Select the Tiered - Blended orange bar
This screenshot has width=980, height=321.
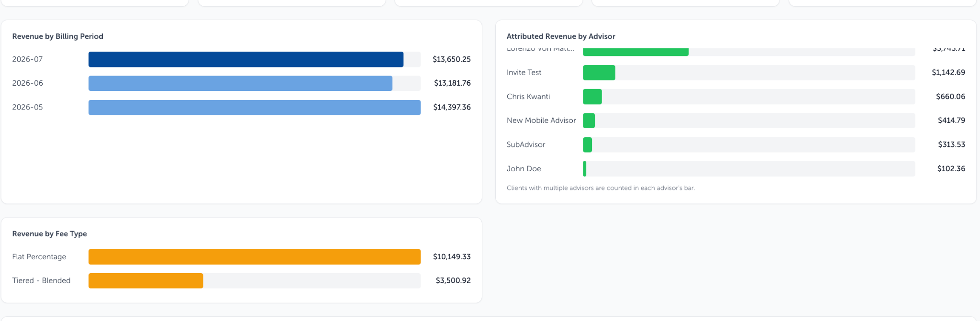146,281
